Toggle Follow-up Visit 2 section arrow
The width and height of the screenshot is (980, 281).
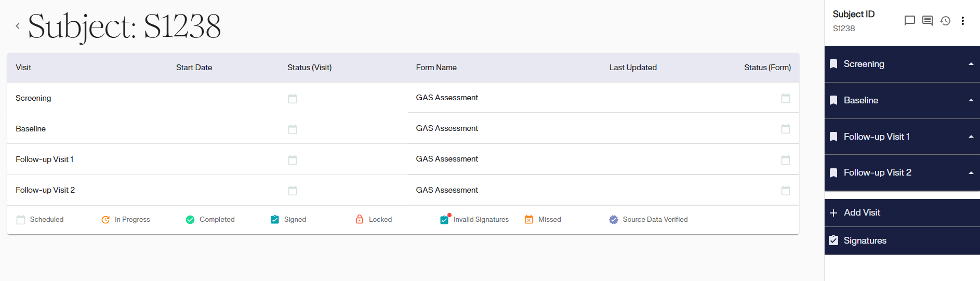coord(971,172)
